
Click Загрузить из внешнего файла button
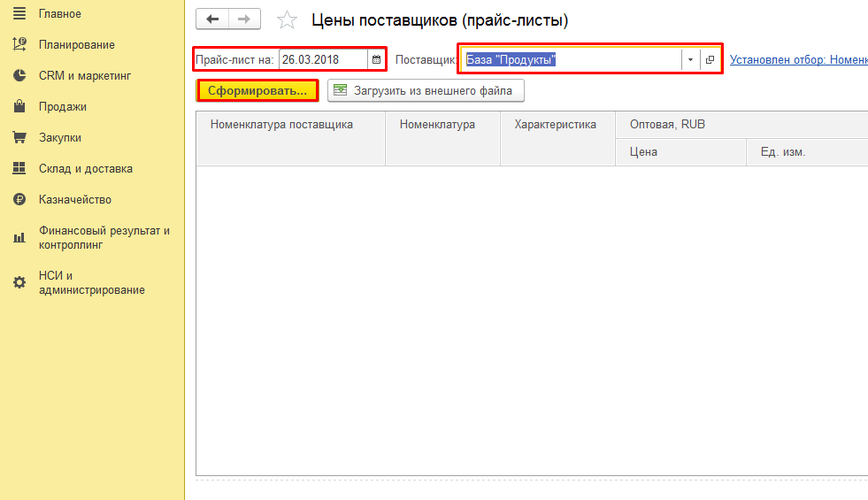click(426, 90)
